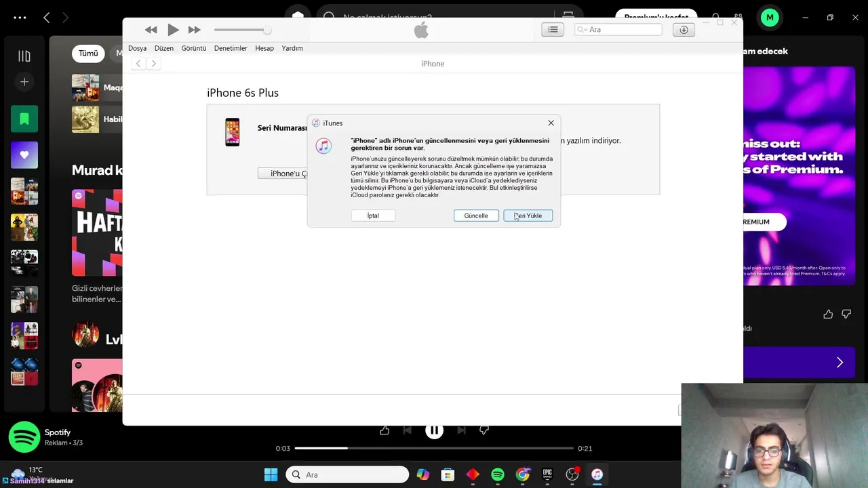
Task: Click iTunes fast-forward button
Action: pyautogui.click(x=194, y=30)
